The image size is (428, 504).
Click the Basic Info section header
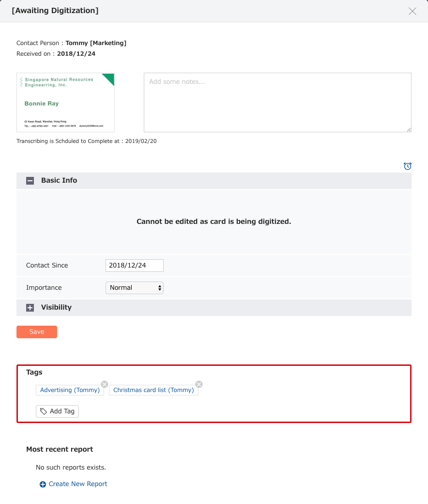click(214, 181)
